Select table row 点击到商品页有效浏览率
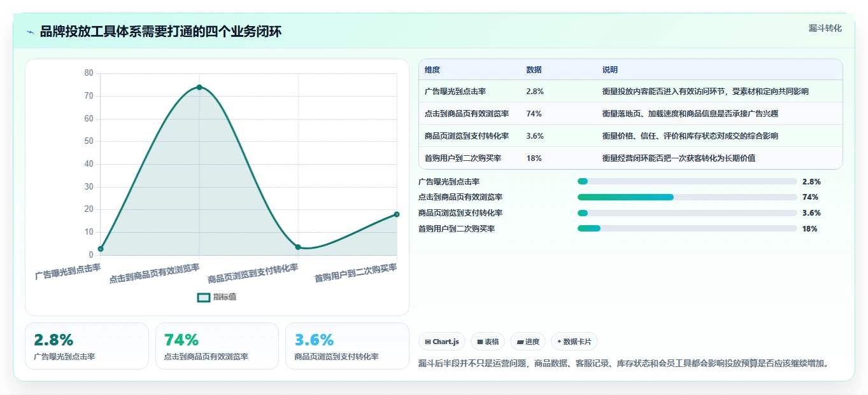868x395 pixels. pyautogui.click(x=630, y=114)
